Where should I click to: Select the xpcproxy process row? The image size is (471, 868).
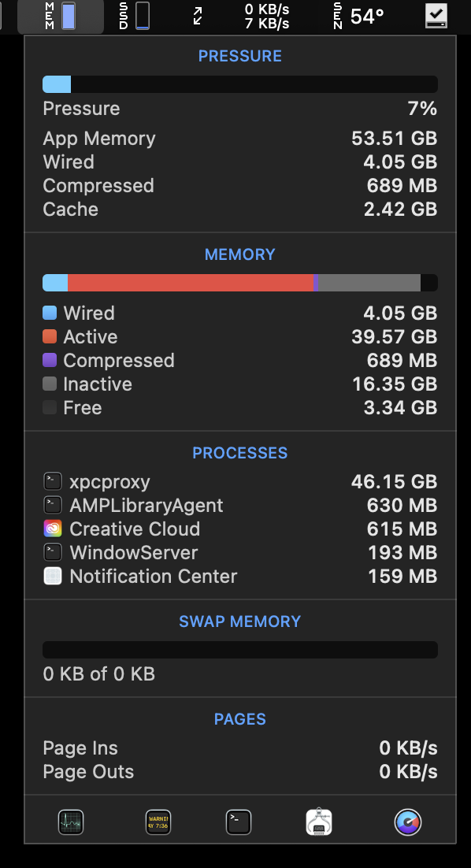coord(240,481)
